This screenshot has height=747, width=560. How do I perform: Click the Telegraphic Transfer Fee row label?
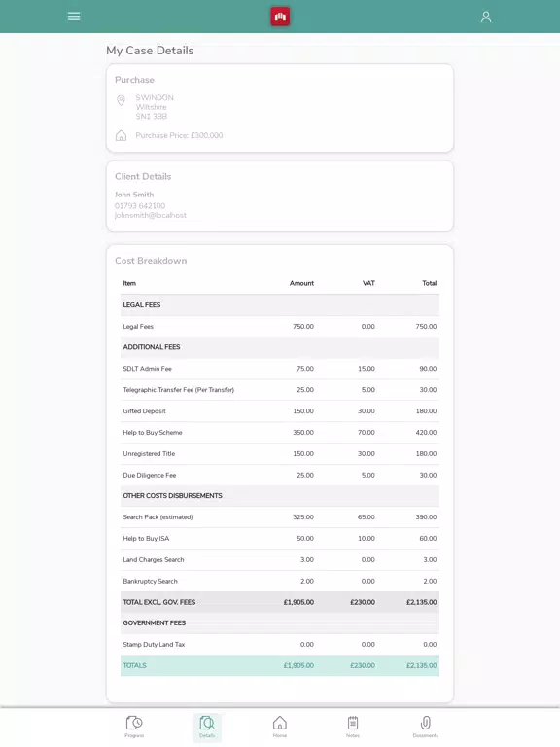pyautogui.click(x=179, y=390)
